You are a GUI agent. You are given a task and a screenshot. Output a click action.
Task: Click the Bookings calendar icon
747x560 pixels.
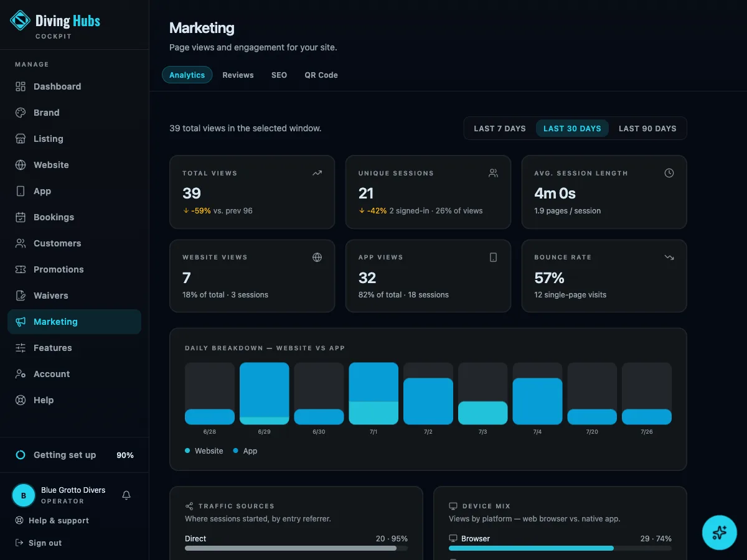(21, 217)
